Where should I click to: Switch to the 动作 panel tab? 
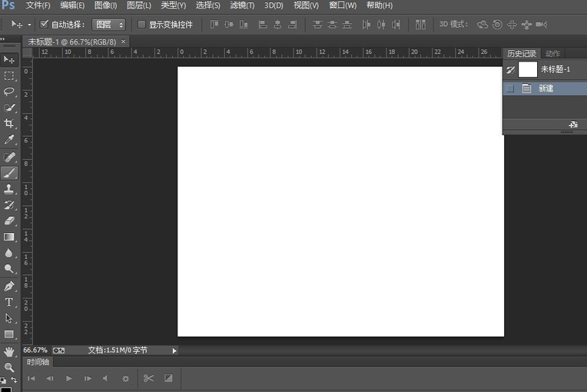pyautogui.click(x=552, y=54)
